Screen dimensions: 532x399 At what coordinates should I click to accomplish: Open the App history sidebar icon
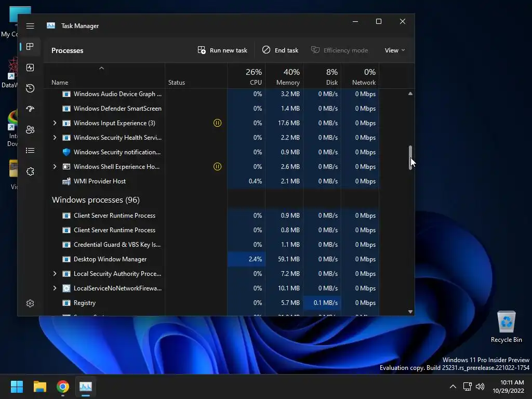tap(30, 88)
